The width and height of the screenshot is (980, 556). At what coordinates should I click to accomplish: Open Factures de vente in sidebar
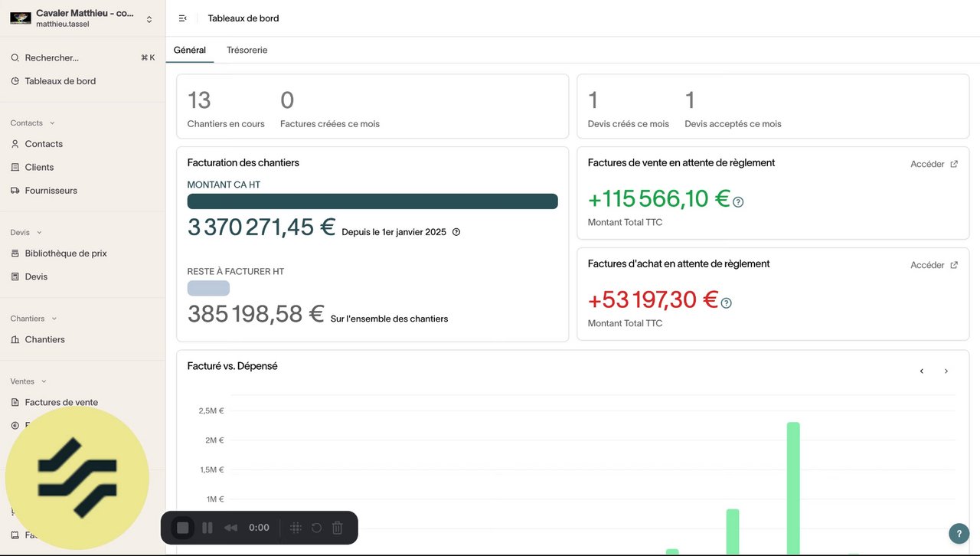[x=61, y=402]
